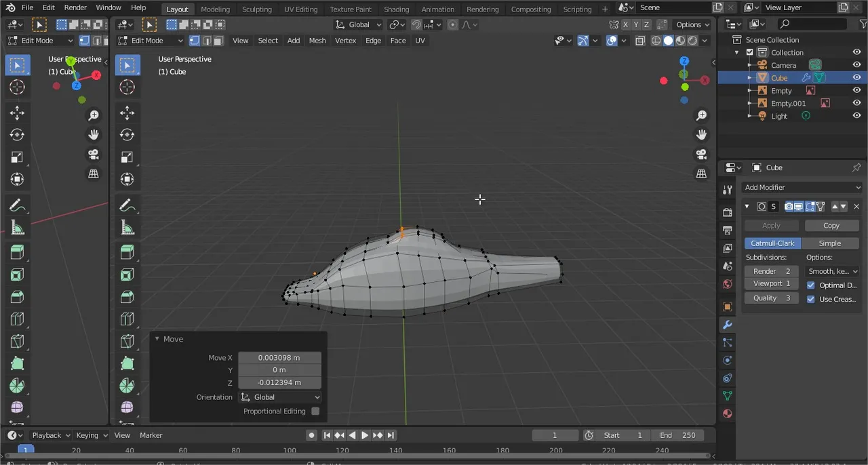
Task: Open the Render properties tab
Action: pyautogui.click(x=728, y=213)
